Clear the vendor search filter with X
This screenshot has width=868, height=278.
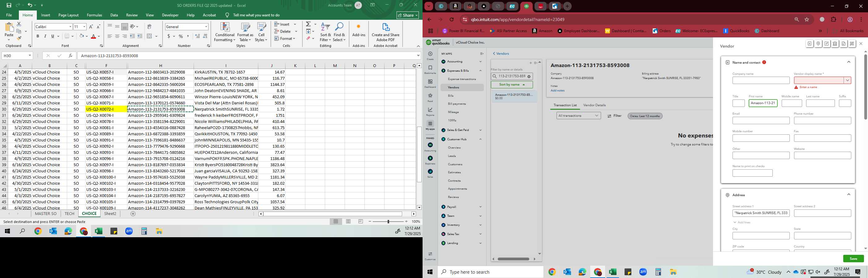(x=529, y=76)
